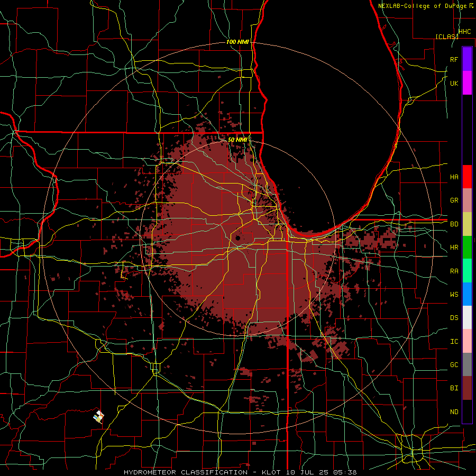Select the BI legend label

(454, 388)
